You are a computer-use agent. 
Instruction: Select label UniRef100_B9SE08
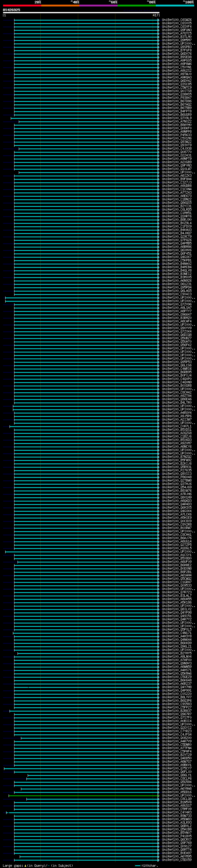pos(177,57)
